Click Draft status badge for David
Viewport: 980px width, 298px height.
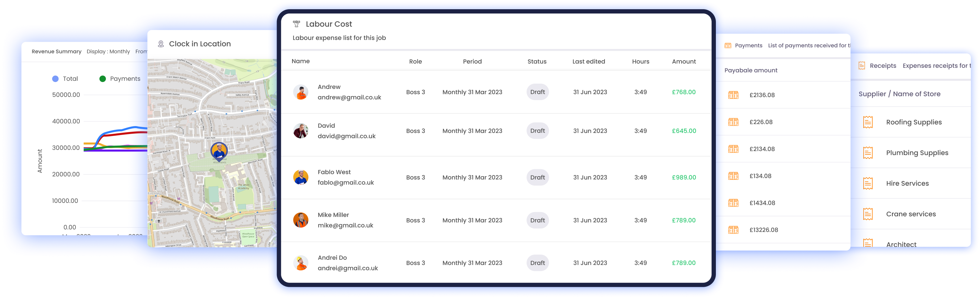(537, 131)
